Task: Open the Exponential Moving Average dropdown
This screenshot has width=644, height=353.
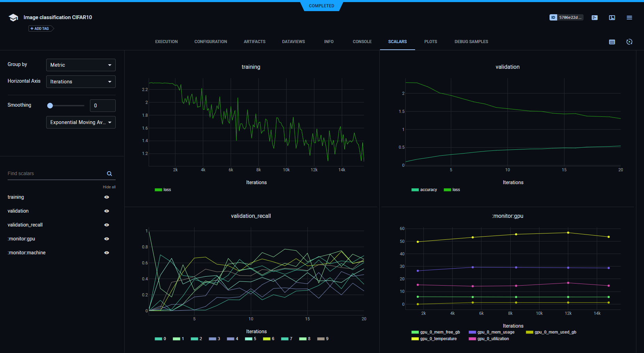Action: (81, 122)
